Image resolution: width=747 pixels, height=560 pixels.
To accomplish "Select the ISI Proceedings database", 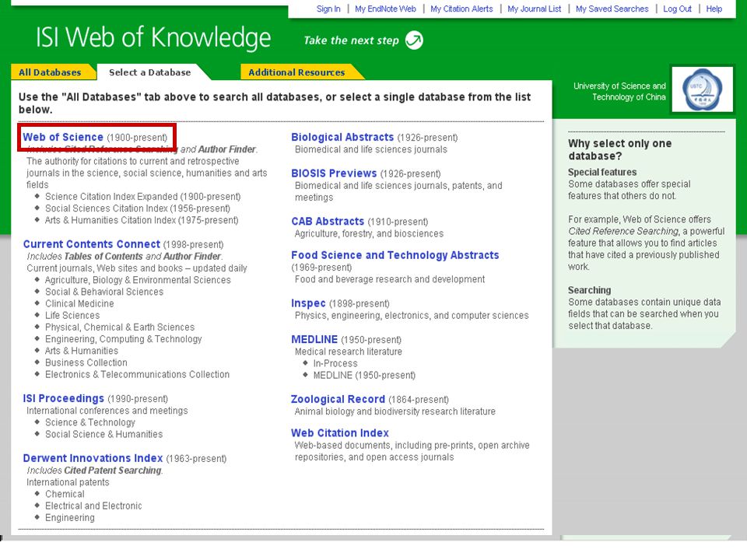I will pos(63,398).
